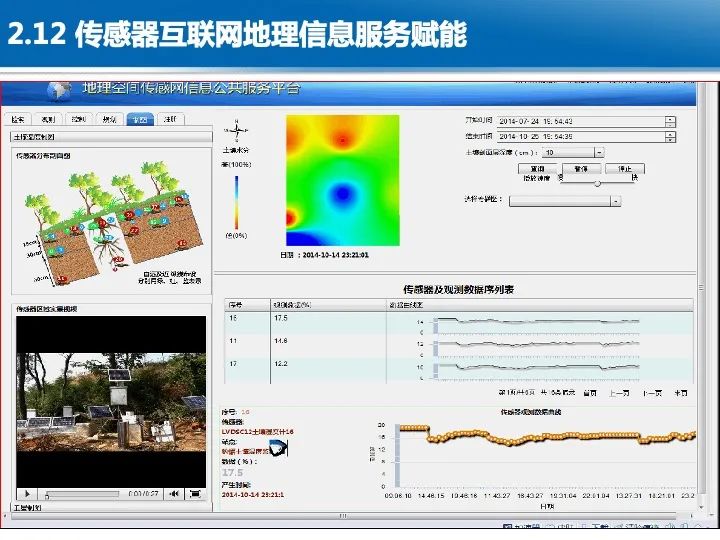Screen dimensions: 720x540
Task: Open the third tab in the left panel tab row
Action: pyautogui.click(x=79, y=119)
